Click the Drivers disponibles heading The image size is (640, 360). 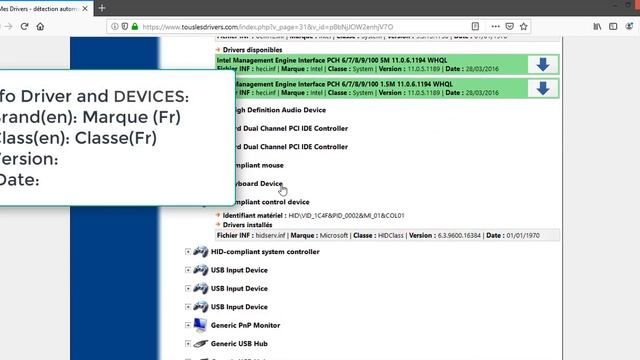coord(252,50)
